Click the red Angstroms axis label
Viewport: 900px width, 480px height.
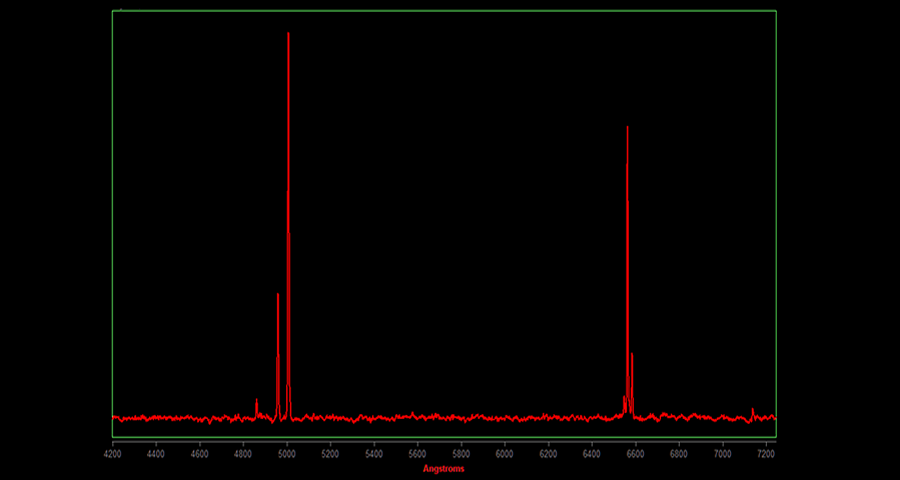coord(443,468)
